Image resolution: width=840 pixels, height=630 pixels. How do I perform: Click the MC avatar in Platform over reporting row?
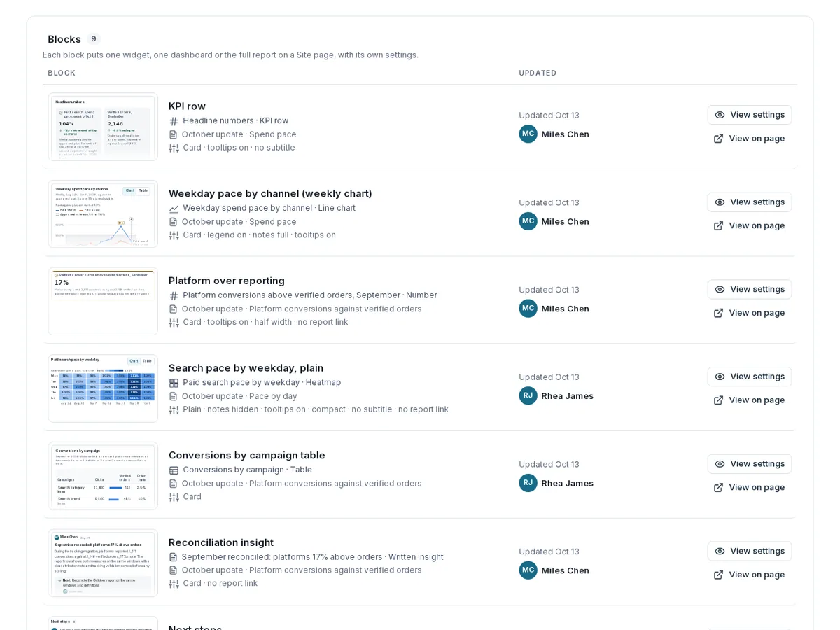pos(528,309)
